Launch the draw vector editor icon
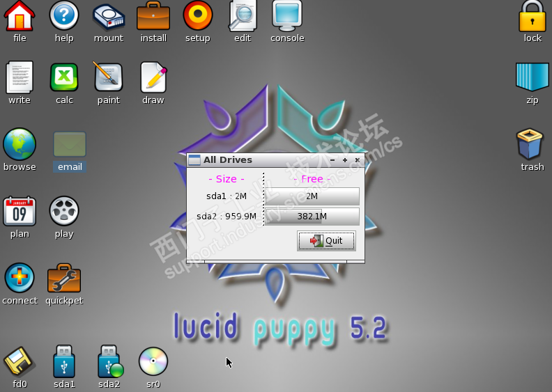Screen dimensions: 552x392 coord(153,77)
